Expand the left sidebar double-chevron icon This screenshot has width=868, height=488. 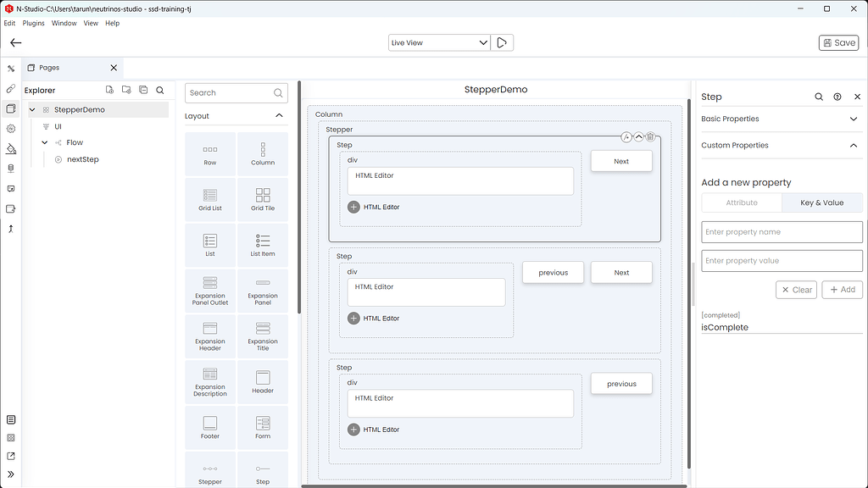(x=10, y=474)
